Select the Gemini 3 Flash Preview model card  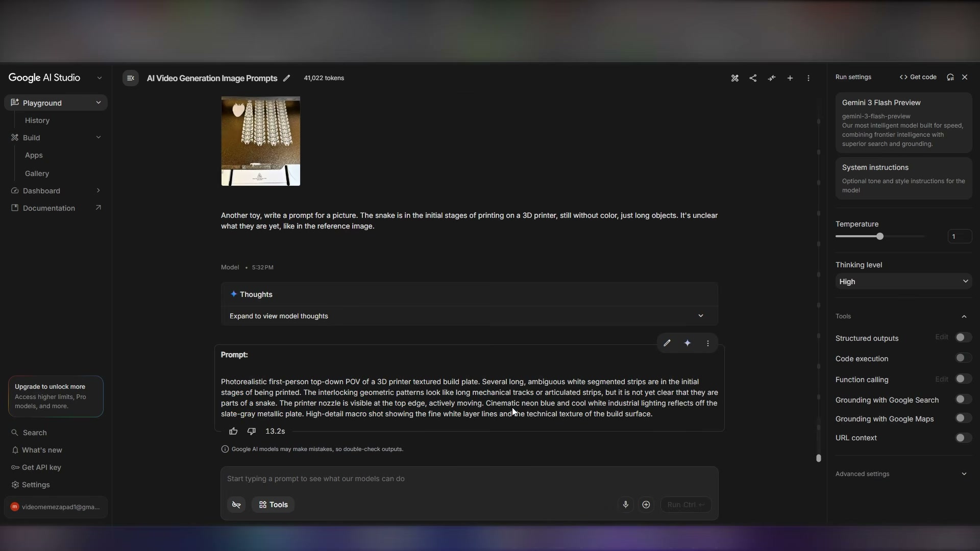(903, 122)
